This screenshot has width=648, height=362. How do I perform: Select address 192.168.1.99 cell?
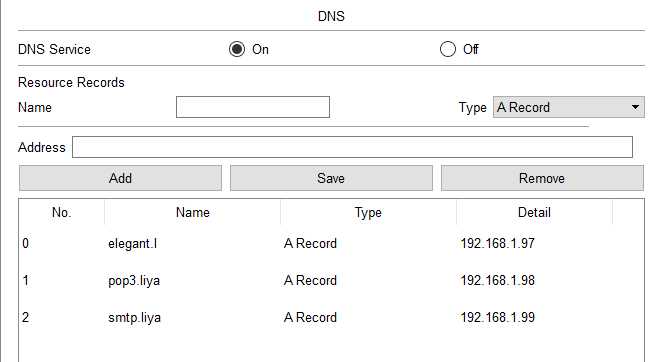(x=498, y=318)
